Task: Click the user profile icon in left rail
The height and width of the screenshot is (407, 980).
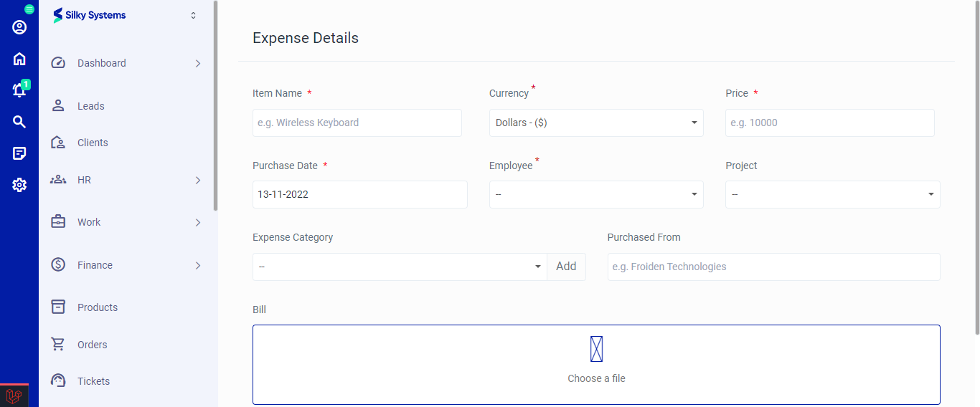Action: tap(19, 27)
